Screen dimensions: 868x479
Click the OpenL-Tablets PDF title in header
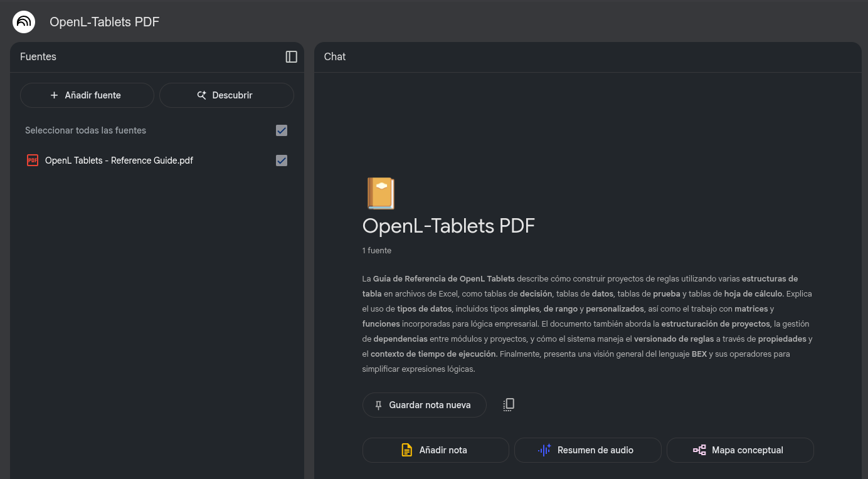tap(105, 22)
